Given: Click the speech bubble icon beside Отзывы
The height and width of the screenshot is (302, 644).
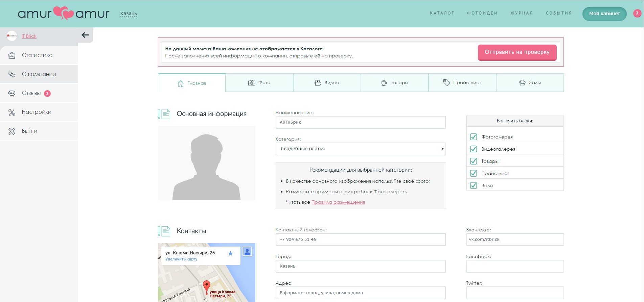Looking at the screenshot, I should 12,93.
